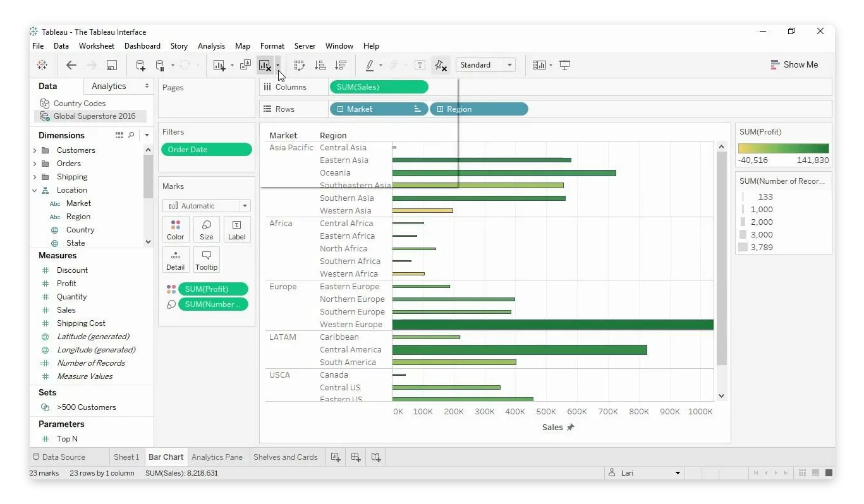Click the Highlight pen icon

(x=370, y=65)
